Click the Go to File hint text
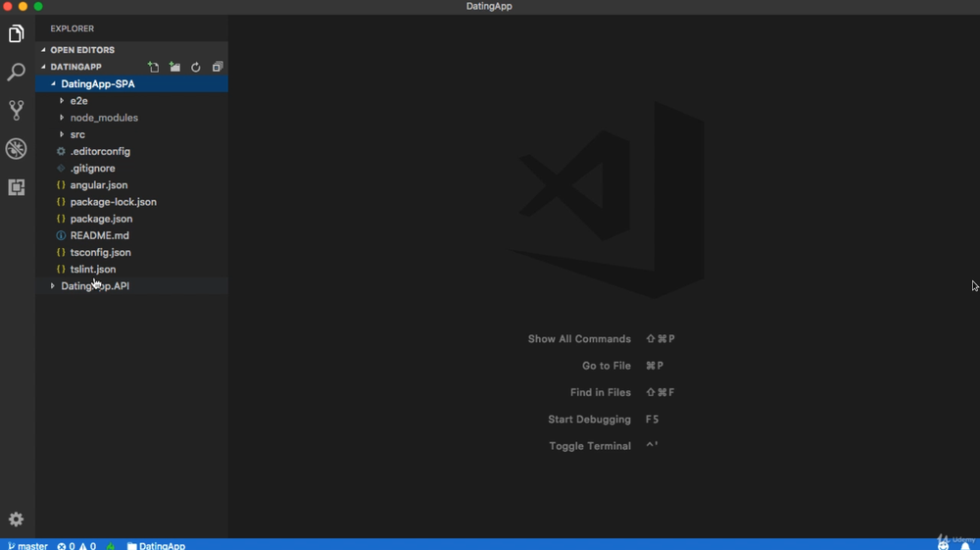The width and height of the screenshot is (980, 550). click(607, 366)
